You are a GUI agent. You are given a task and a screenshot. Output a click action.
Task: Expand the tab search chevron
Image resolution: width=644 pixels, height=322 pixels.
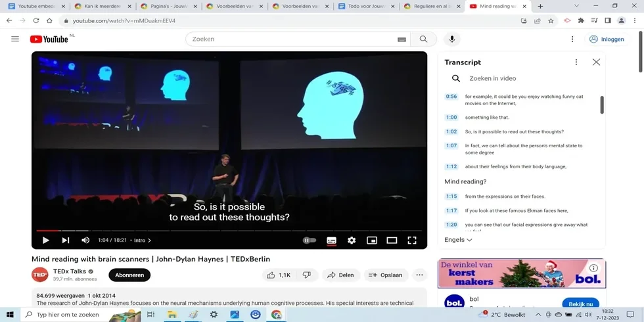pyautogui.click(x=576, y=6)
